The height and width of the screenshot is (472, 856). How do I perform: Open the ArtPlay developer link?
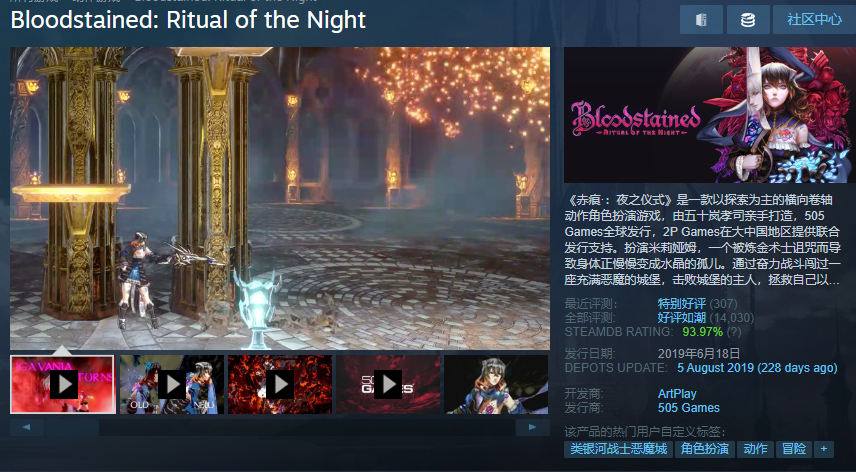[x=677, y=393]
